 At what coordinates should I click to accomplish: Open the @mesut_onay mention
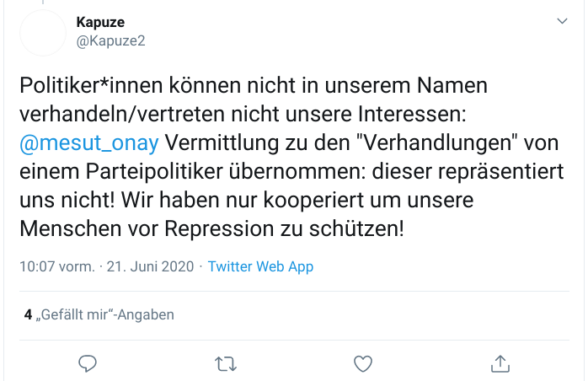(89, 143)
